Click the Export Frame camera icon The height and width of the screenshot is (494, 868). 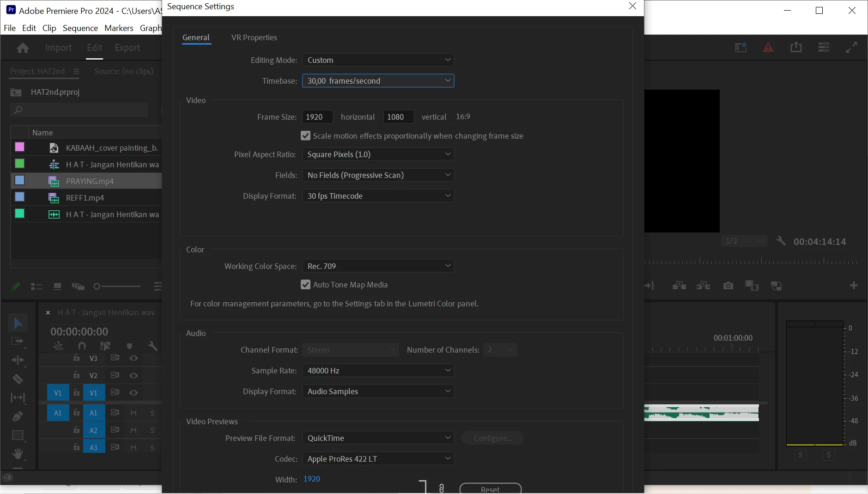tap(728, 286)
